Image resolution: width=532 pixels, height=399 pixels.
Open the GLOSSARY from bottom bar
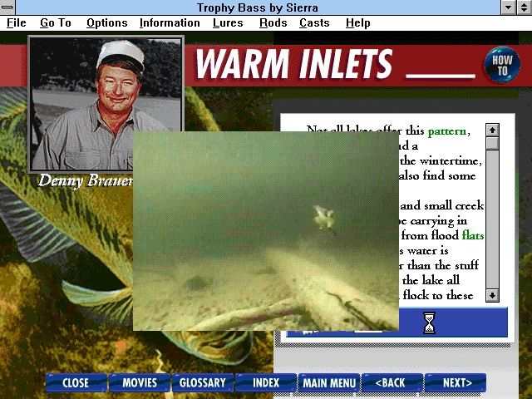(x=202, y=382)
